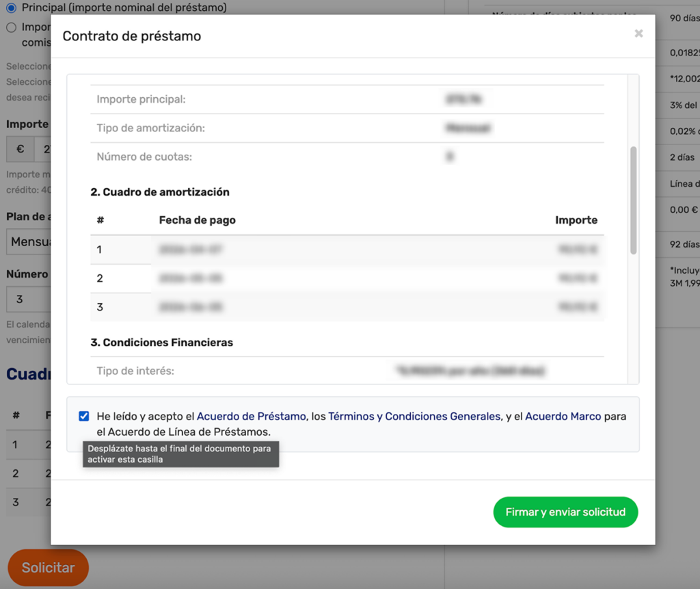
Task: Select payment row 3 in the contract schedule
Action: 347,307
